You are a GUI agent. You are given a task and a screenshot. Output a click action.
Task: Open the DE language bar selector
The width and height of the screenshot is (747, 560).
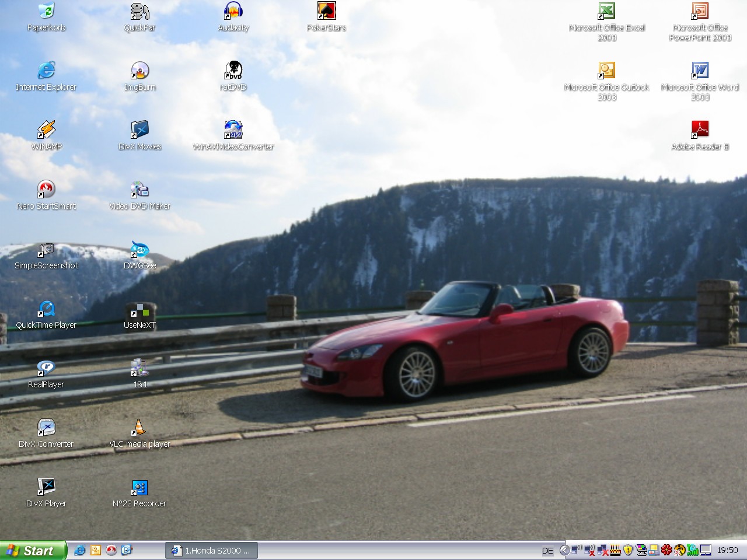click(547, 550)
